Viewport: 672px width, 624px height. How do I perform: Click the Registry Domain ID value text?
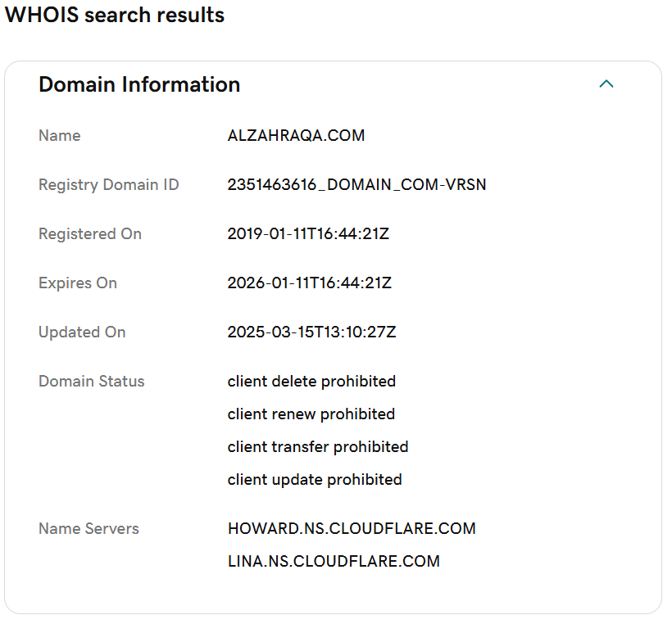[356, 184]
